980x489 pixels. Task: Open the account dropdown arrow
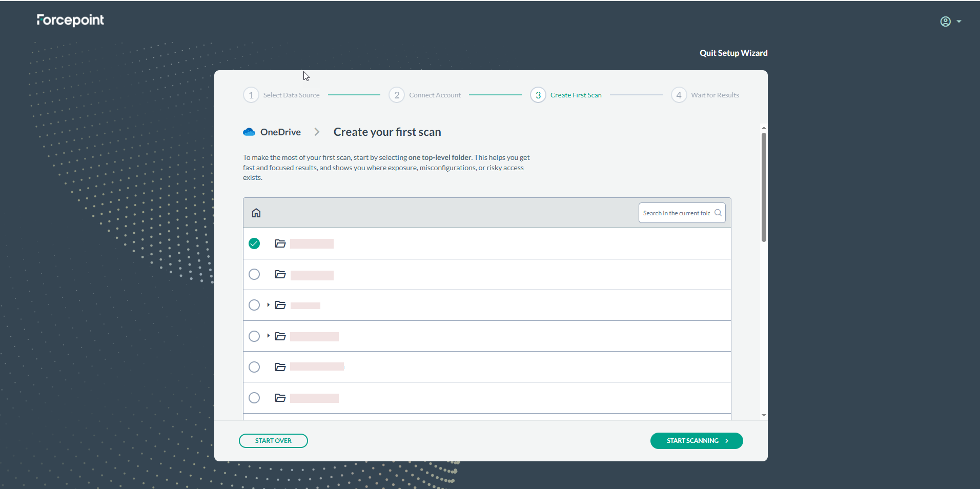[x=959, y=22]
